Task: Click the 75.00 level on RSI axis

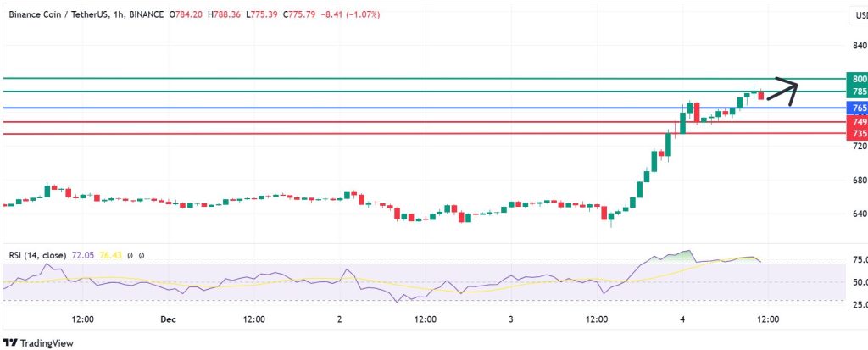Action: (x=858, y=259)
